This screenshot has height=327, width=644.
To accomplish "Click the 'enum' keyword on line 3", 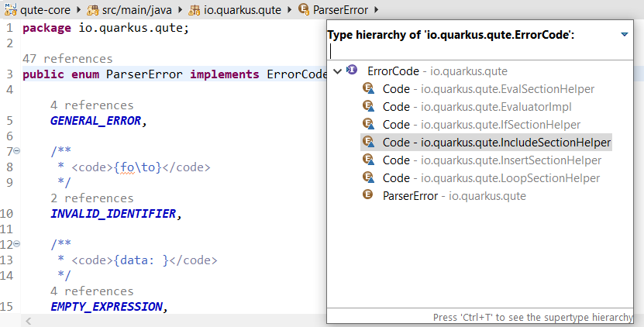I will click(85, 74).
